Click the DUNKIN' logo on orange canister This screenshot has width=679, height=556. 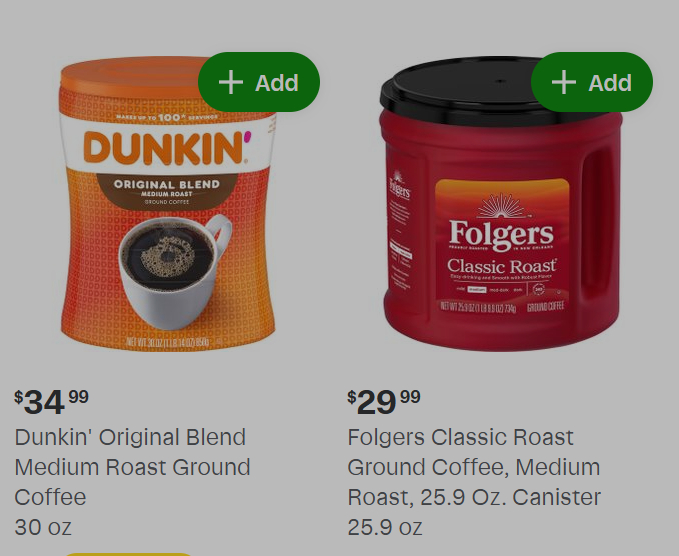click(167, 148)
